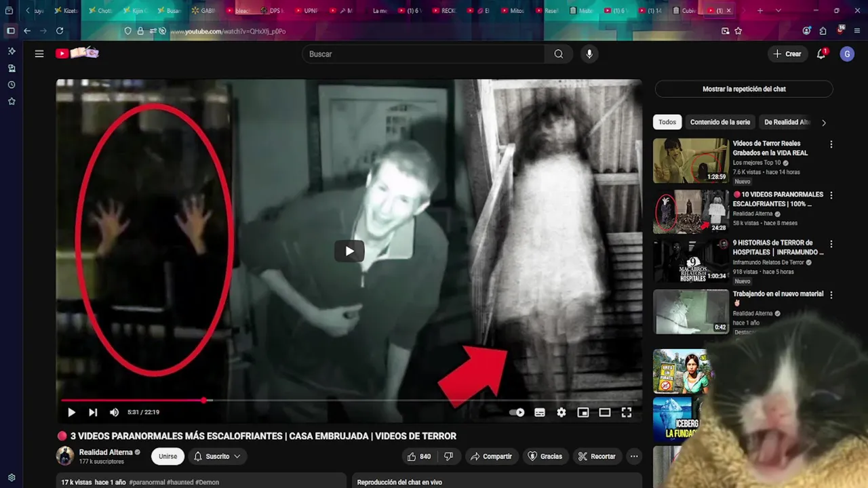Select the Todos filter chip
The image size is (868, 488).
coord(667,122)
